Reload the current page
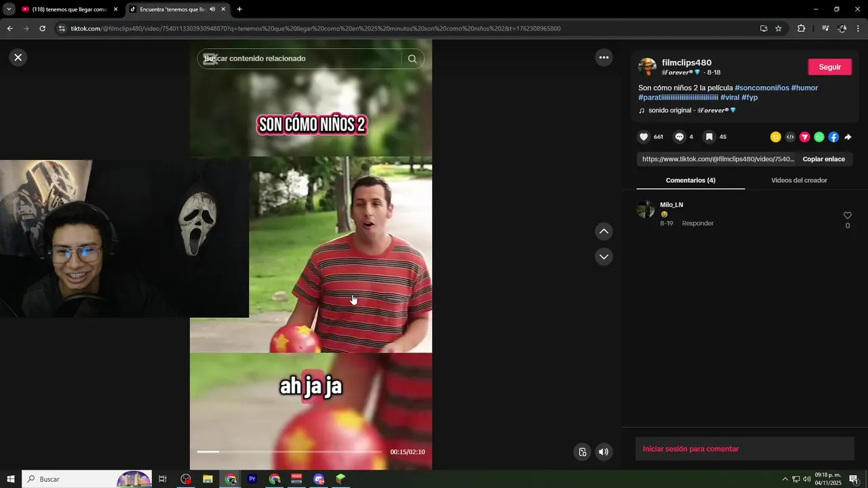868x488 pixels. pos(42,28)
